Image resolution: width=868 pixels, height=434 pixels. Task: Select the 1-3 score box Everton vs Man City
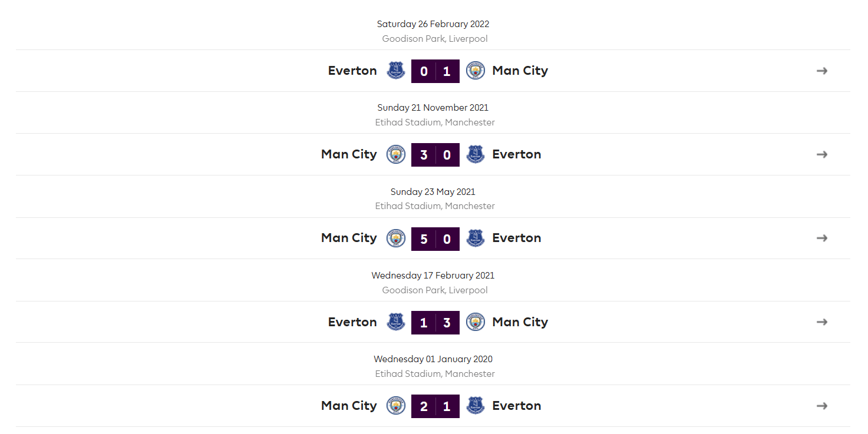[435, 323]
